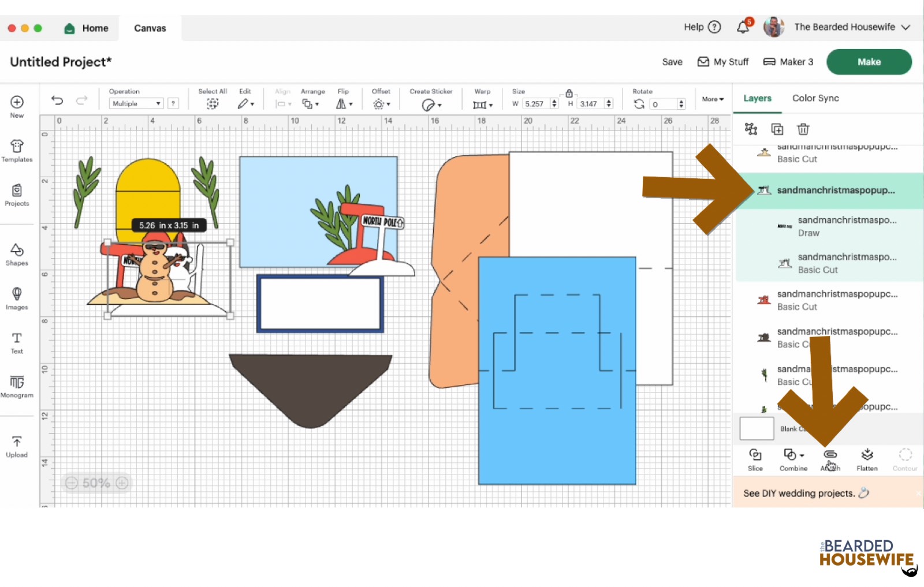Viewport: 924px width, 587px height.
Task: Switch to the Color Sync tab
Action: point(815,99)
